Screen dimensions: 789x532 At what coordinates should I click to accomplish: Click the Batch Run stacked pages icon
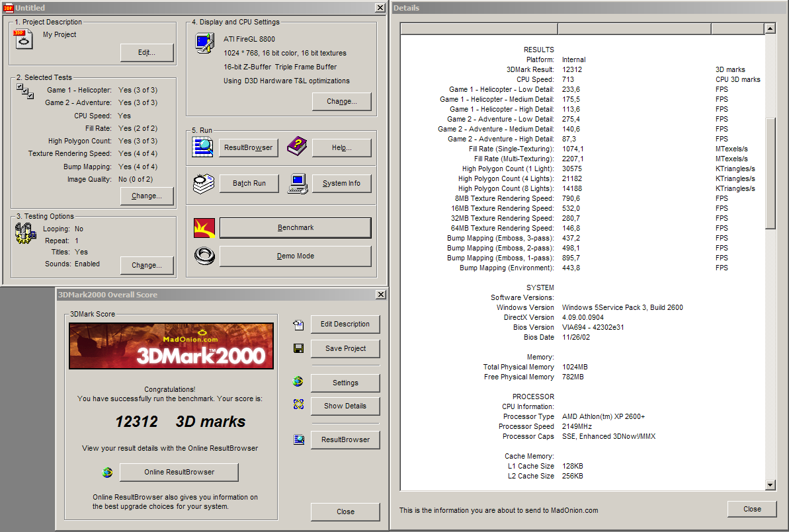click(202, 183)
